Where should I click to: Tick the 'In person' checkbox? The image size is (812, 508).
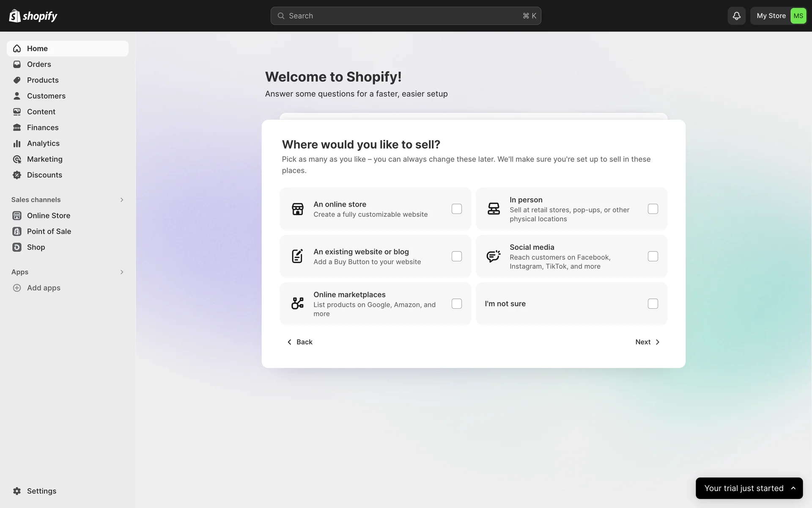point(653,209)
